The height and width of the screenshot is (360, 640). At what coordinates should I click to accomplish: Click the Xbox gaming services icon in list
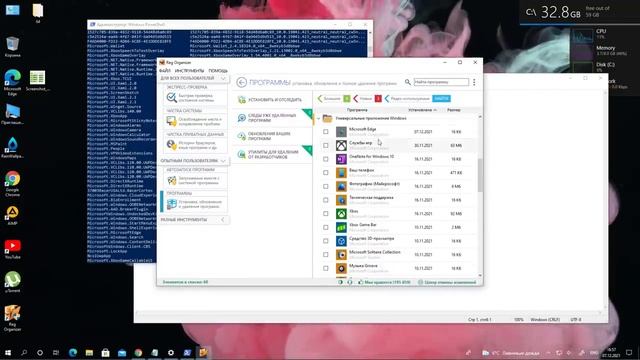pyautogui.click(x=341, y=145)
